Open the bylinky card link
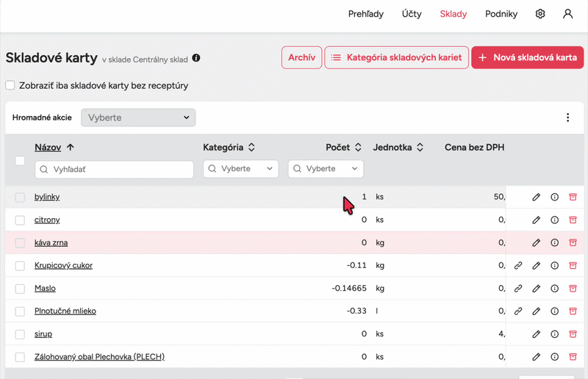The width and height of the screenshot is (588, 379). point(47,197)
